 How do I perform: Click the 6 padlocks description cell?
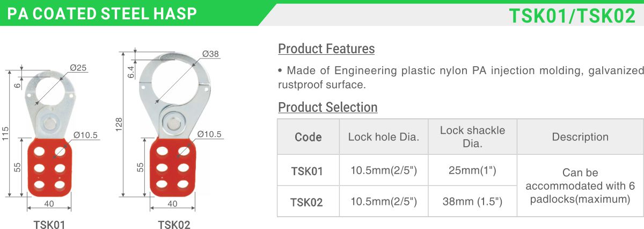pos(580,186)
